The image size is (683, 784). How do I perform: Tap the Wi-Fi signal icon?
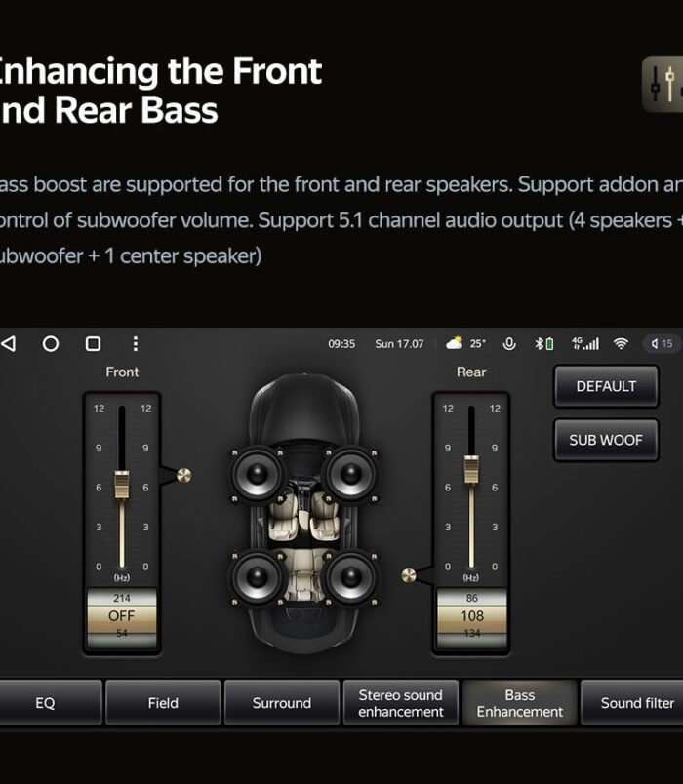pyautogui.click(x=621, y=344)
